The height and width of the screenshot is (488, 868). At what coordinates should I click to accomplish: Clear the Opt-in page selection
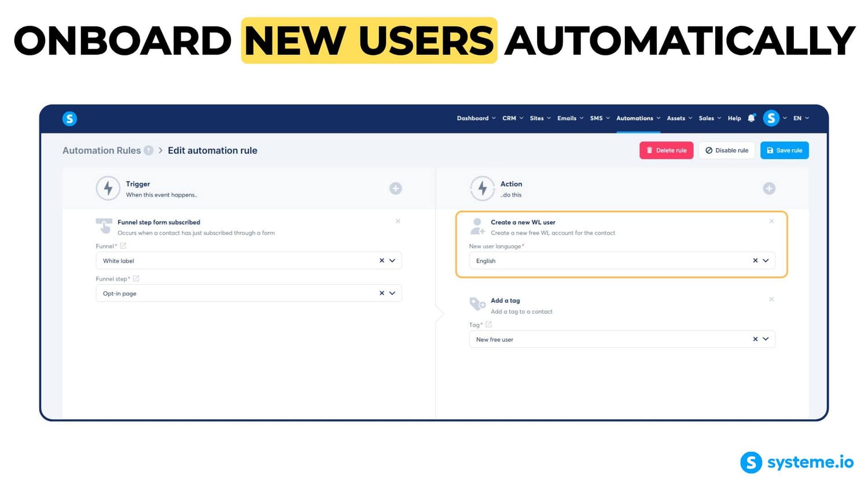[382, 293]
